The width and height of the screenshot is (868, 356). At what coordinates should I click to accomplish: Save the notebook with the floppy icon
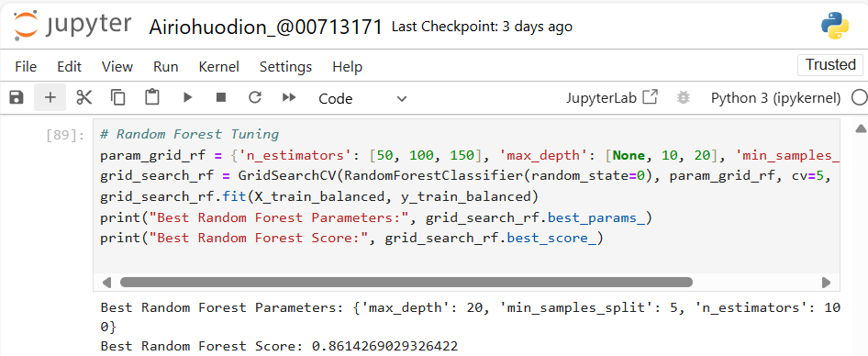pos(17,98)
